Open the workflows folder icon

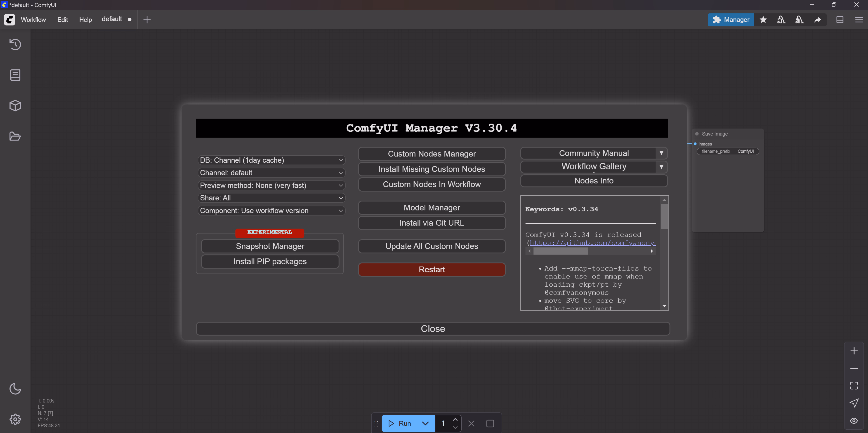click(x=15, y=136)
